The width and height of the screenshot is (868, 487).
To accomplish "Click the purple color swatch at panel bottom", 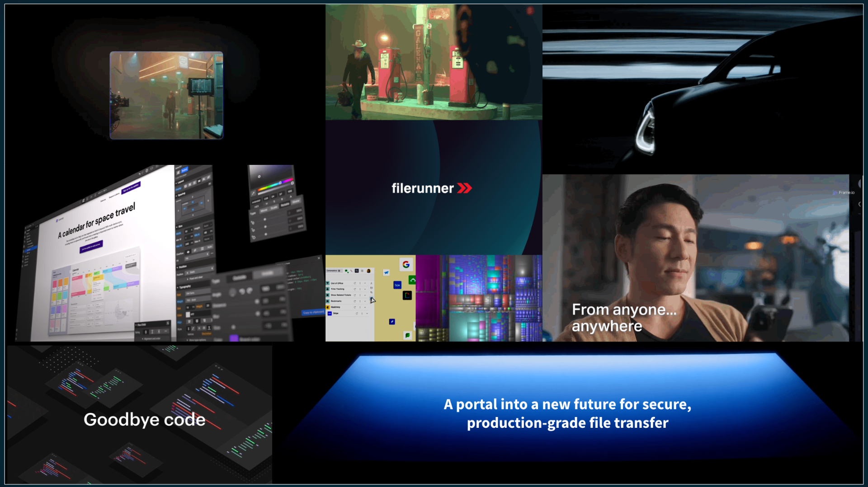I will tap(234, 337).
